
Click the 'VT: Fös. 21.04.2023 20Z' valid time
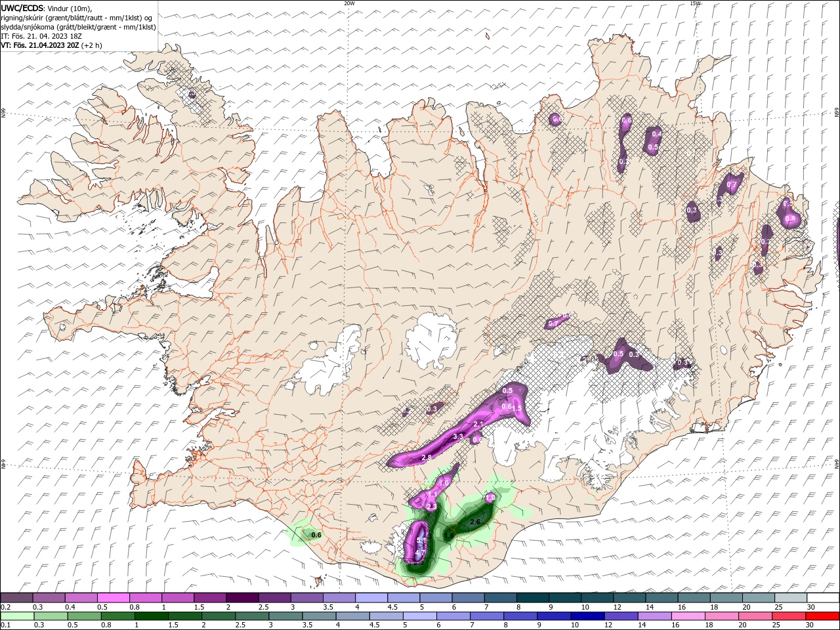click(x=40, y=45)
